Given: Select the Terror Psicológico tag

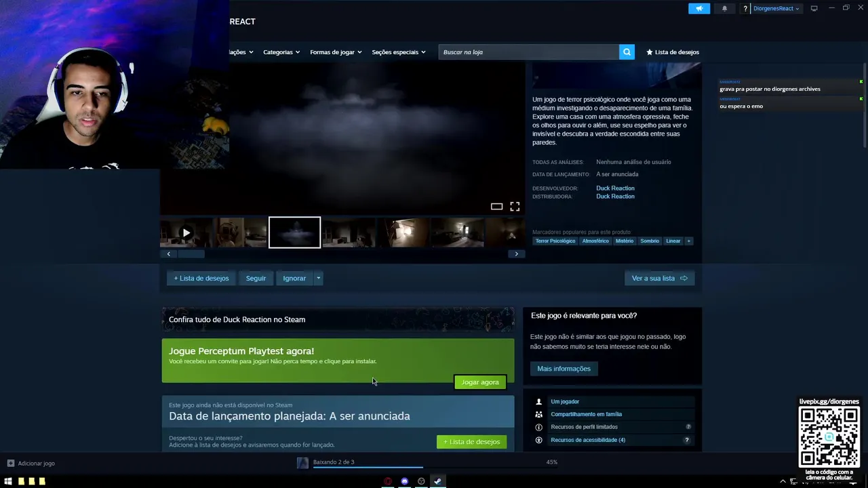Looking at the screenshot, I should click(555, 241).
